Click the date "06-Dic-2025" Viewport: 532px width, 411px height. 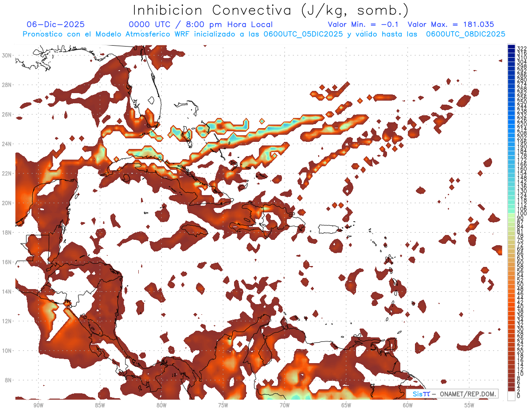pos(55,24)
